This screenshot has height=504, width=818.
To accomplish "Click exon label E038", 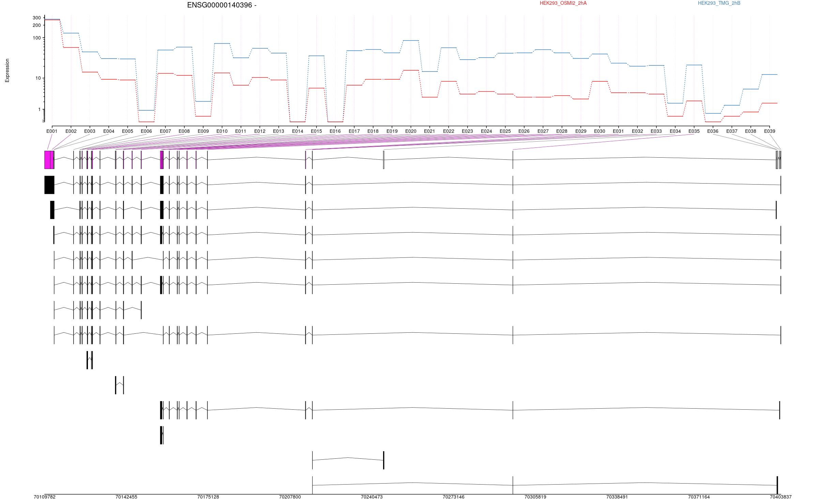I will 751,131.
